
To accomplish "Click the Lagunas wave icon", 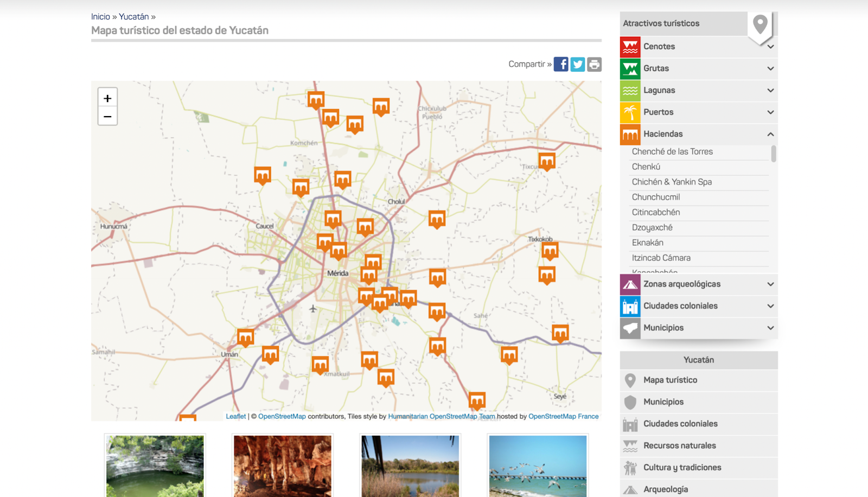I will pos(630,91).
